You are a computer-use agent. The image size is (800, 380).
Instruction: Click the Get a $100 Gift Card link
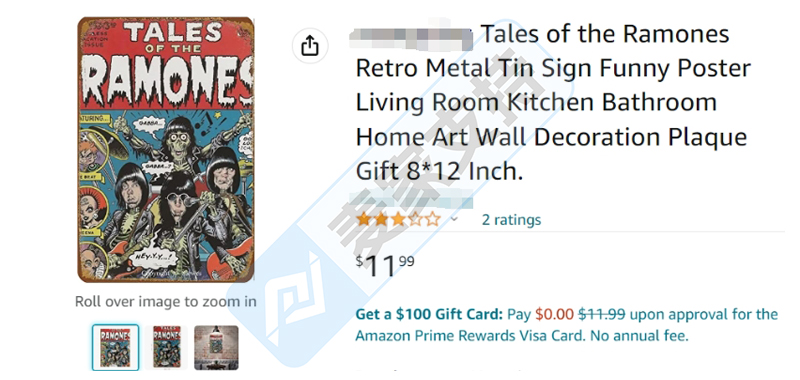coord(429,314)
